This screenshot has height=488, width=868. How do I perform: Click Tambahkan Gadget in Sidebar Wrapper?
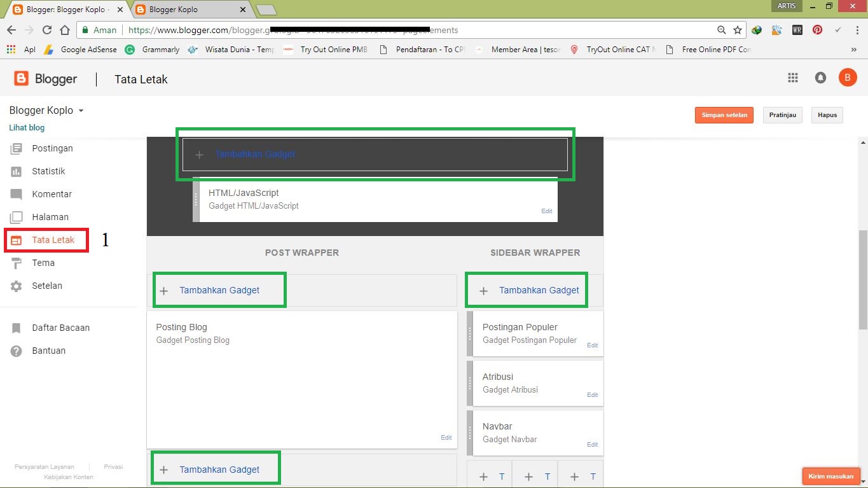539,290
